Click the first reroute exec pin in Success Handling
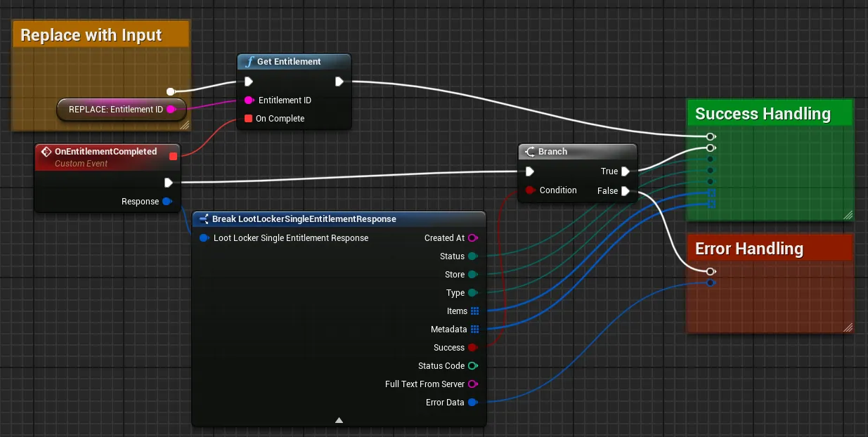This screenshot has width=868, height=437. point(711,136)
